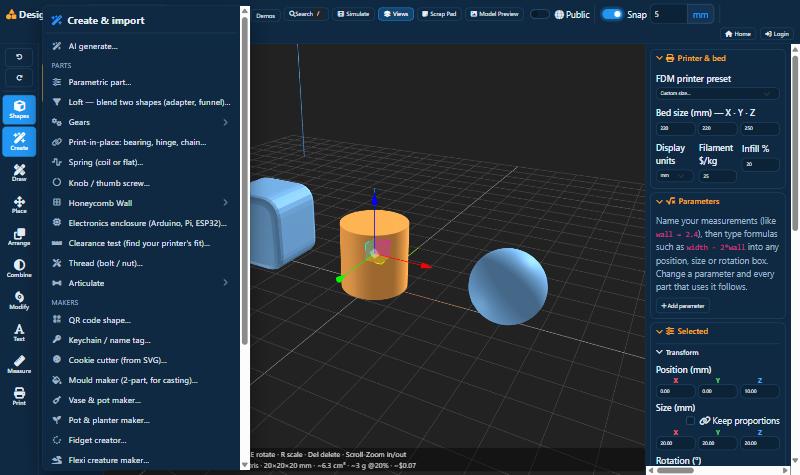
Task: Choose Thread (bolt / nut) menu item
Action: point(142,263)
